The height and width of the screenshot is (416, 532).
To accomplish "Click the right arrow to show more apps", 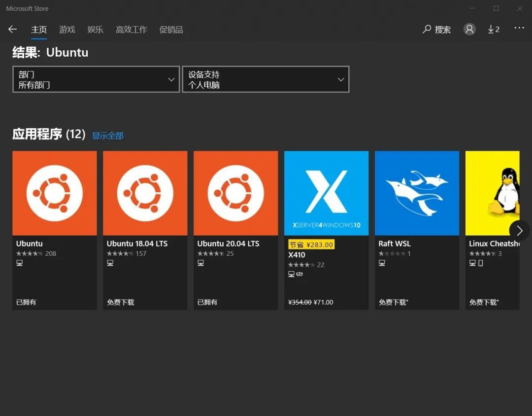I will coord(519,230).
